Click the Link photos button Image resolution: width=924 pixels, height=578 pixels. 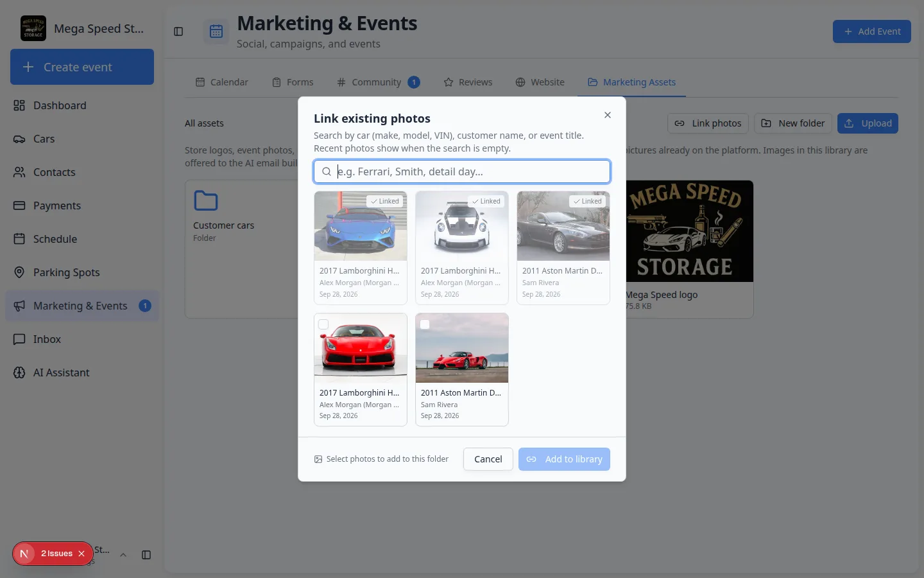click(x=708, y=123)
